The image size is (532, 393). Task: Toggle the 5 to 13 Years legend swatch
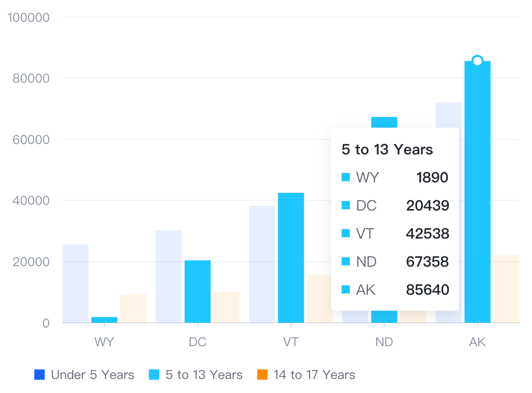coord(154,375)
